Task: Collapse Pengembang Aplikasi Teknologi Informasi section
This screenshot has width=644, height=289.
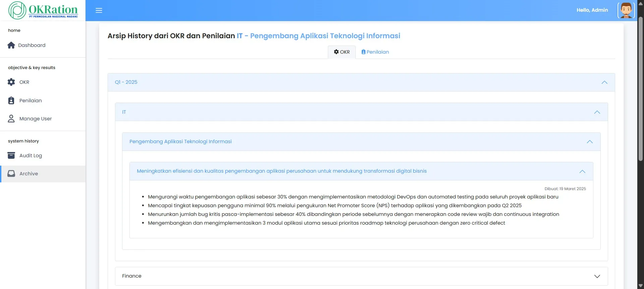Action: coord(361,141)
